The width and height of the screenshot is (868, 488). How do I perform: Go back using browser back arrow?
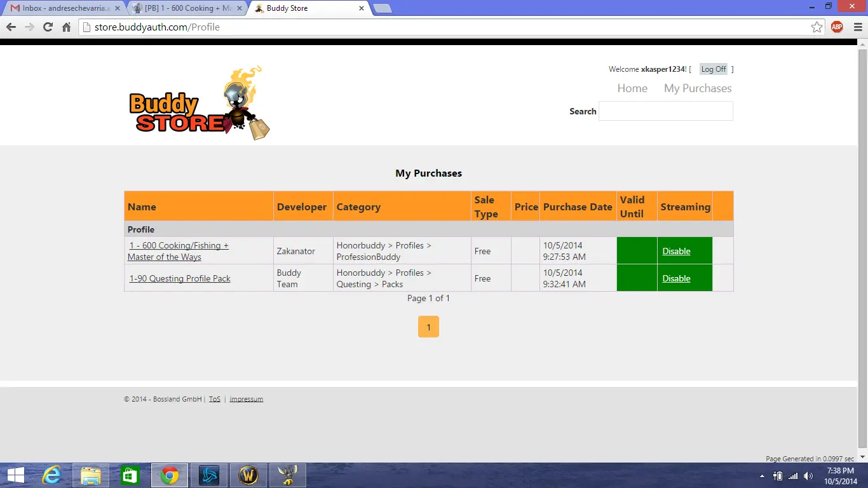coord(11,27)
